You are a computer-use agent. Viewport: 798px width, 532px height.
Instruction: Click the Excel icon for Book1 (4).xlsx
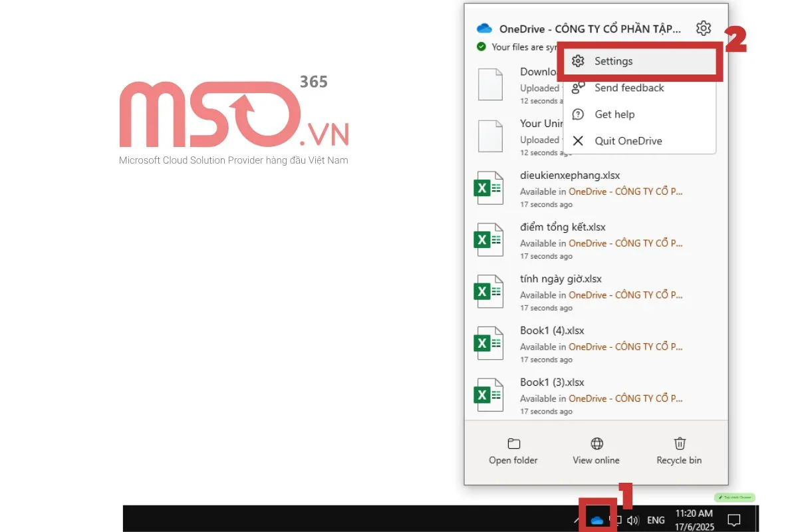(488, 343)
